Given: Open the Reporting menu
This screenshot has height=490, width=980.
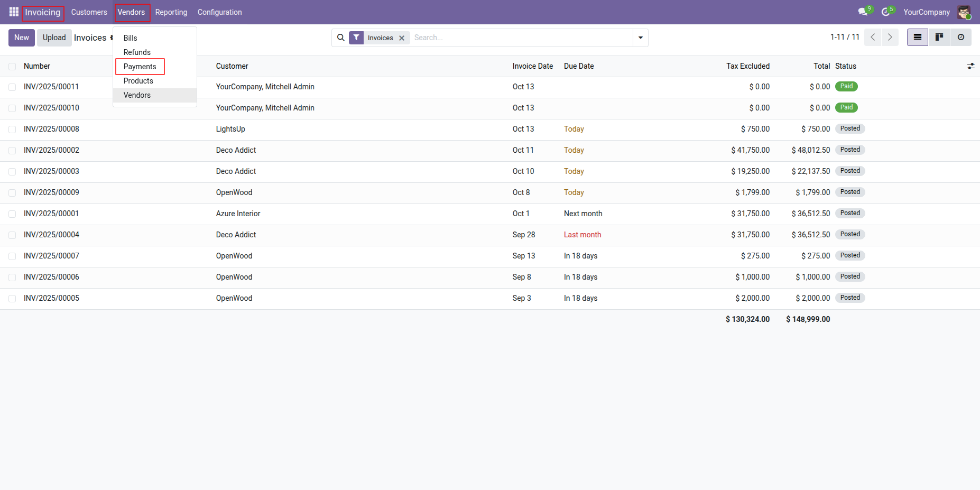Looking at the screenshot, I should coord(171,12).
